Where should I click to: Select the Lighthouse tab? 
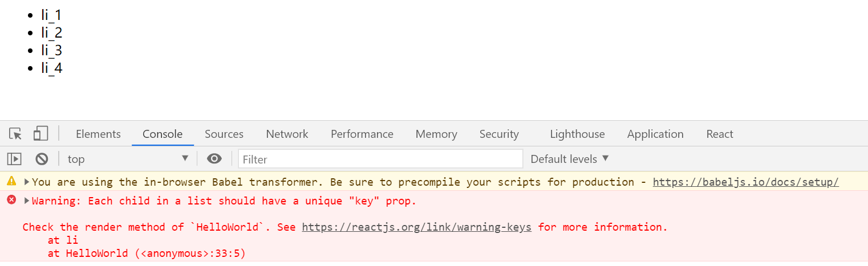[577, 134]
